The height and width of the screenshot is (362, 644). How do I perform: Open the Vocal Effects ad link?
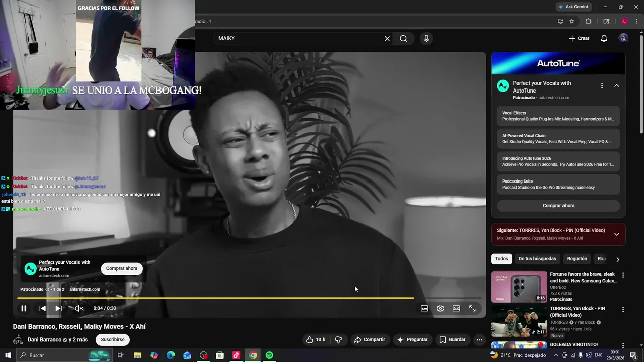[x=558, y=116]
